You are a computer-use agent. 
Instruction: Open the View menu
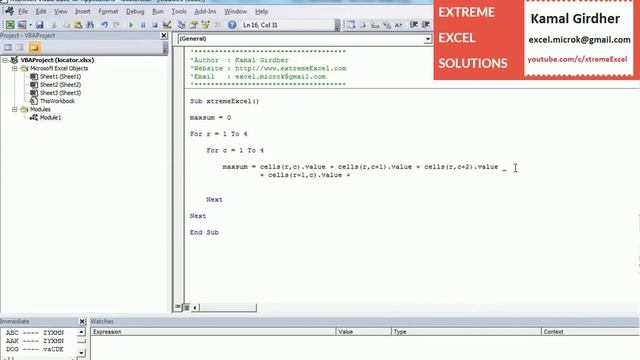60,11
